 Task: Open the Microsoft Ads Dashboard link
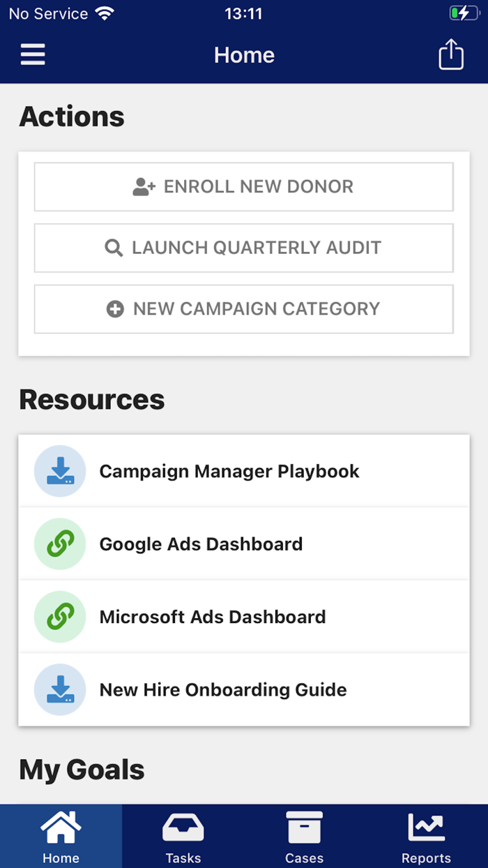pos(213,617)
